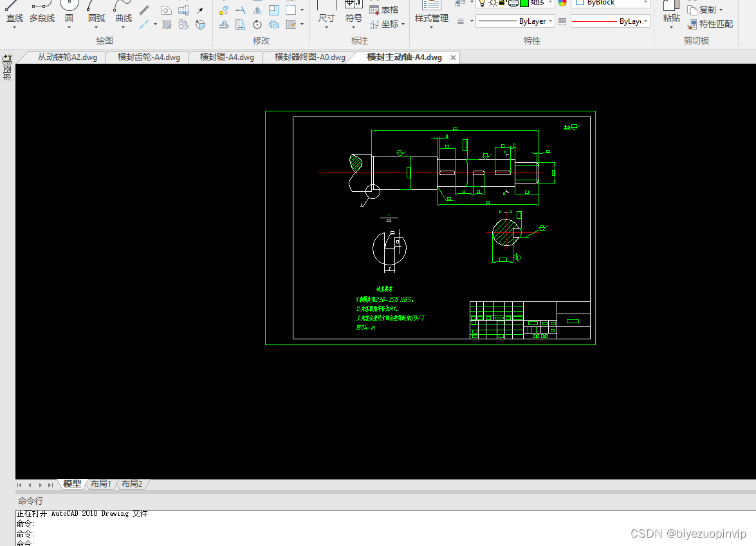The image size is (756, 546).
Task: Expand the 直线 line tool dropdown arrow
Action: click(14, 28)
